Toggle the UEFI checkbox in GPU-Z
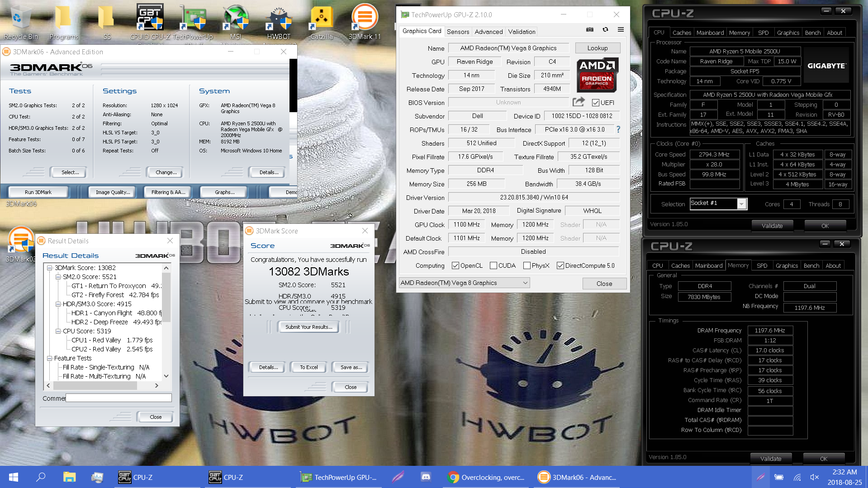 595,103
